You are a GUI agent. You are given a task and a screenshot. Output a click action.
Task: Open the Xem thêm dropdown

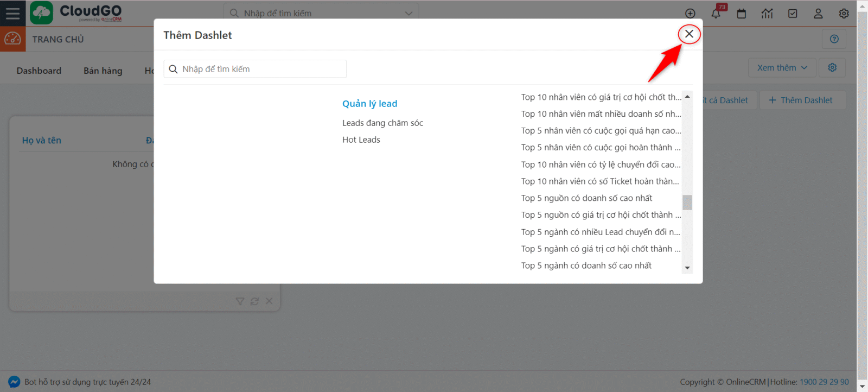pyautogui.click(x=782, y=67)
